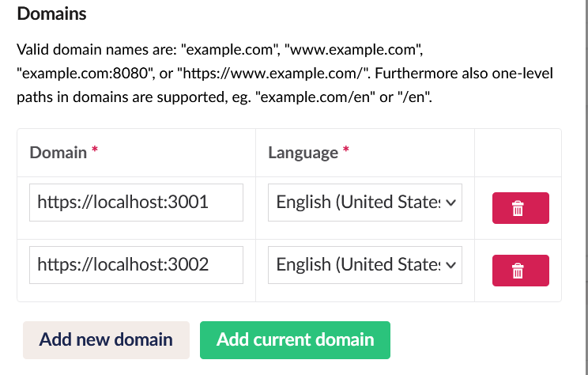
Task: Click the Domains section heading
Action: click(51, 13)
